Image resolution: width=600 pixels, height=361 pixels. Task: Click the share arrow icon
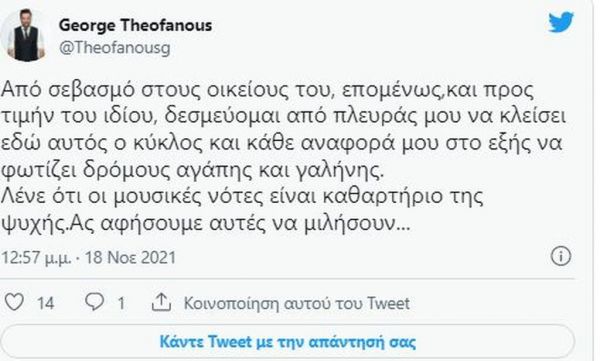161,302
